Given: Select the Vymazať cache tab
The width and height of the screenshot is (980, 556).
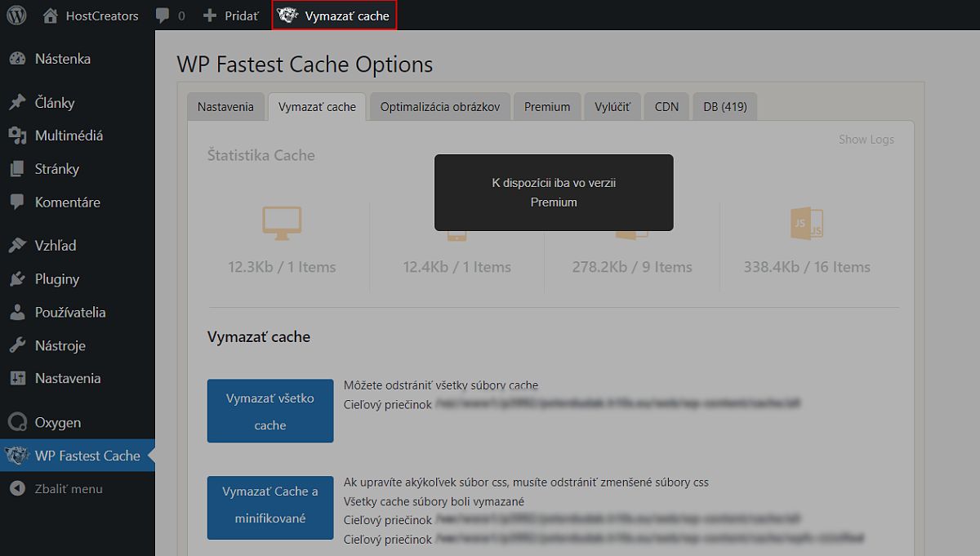Looking at the screenshot, I should coord(317,107).
